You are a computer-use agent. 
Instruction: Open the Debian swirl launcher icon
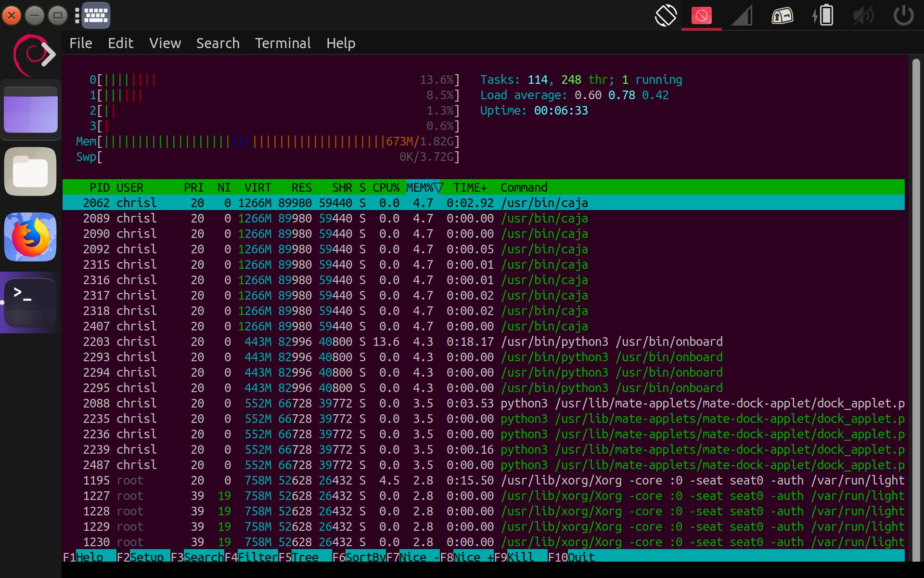pos(34,55)
